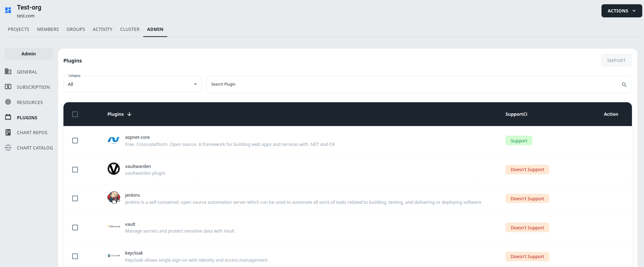The width and height of the screenshot is (644, 267).
Task: Check the vaultwarden row checkbox
Action: coord(75,170)
